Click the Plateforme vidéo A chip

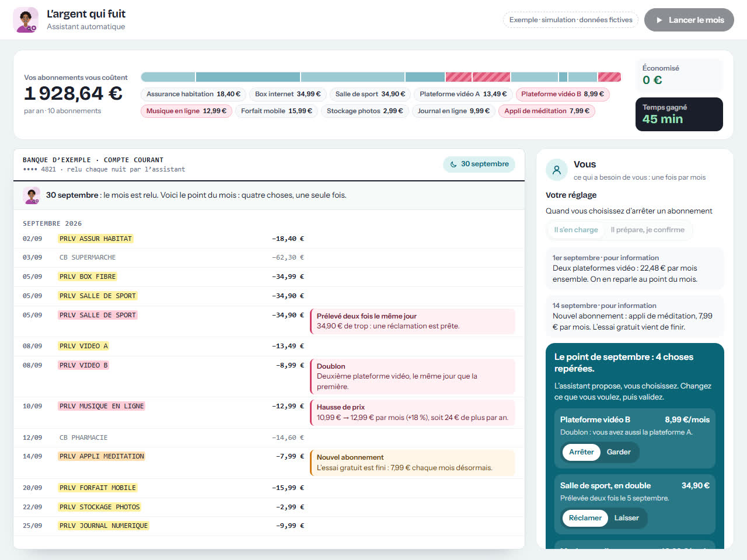coord(463,94)
